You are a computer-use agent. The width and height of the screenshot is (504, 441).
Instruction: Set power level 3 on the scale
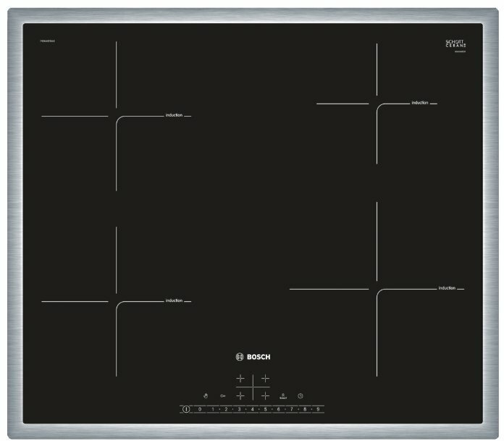tap(239, 410)
